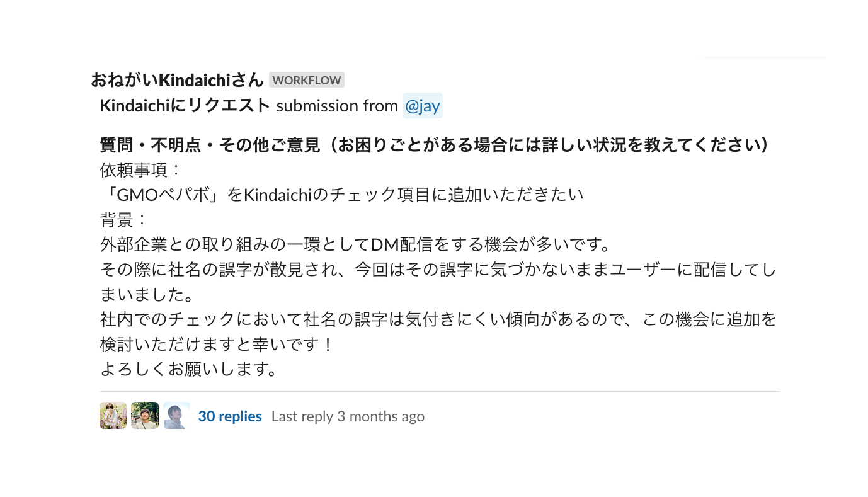Click the WORKFLOW badge next to the app name

click(307, 80)
